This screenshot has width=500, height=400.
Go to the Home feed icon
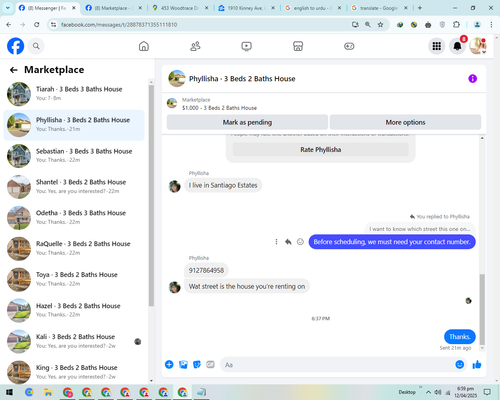click(144, 46)
